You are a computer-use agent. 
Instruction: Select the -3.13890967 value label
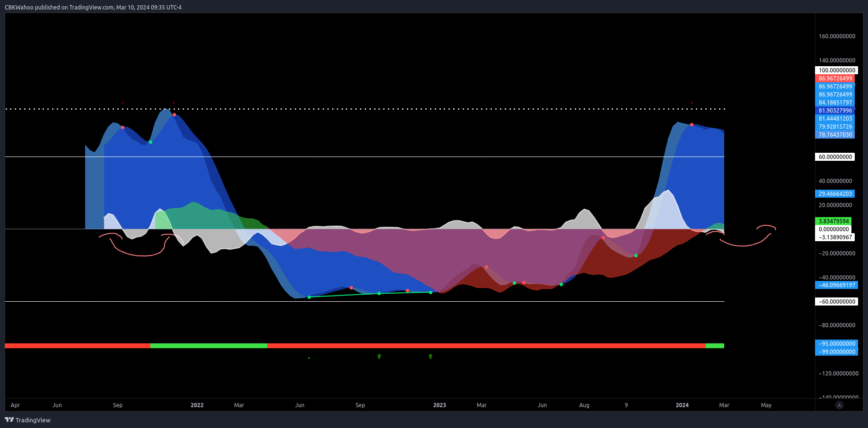coord(835,237)
